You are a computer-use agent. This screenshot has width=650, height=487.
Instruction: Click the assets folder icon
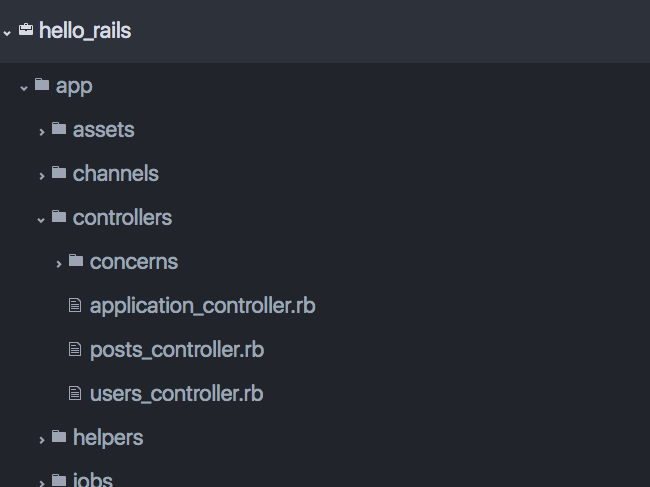[x=59, y=129]
